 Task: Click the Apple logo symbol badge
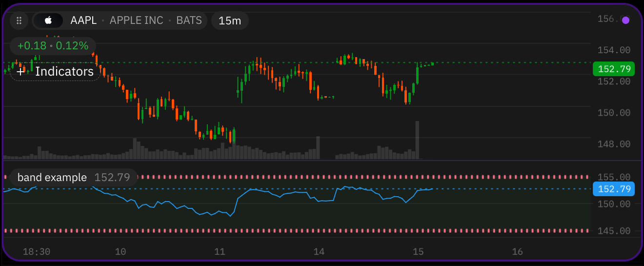[48, 20]
